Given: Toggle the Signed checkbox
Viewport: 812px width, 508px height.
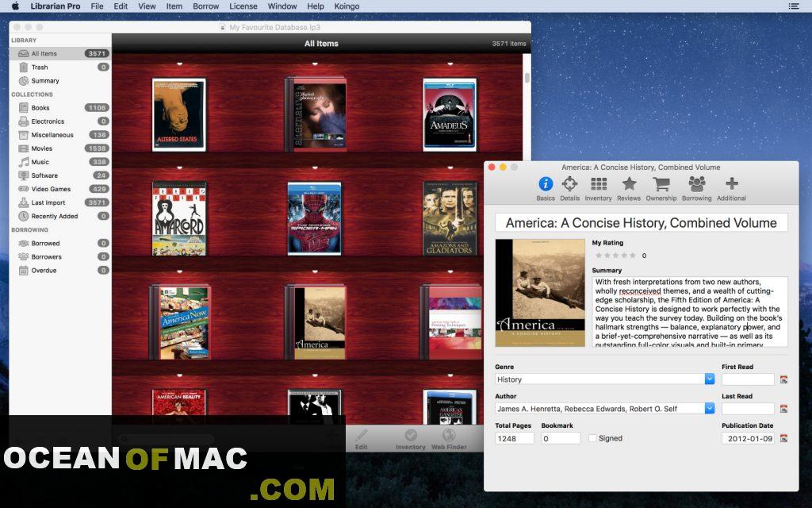Looking at the screenshot, I should 592,438.
